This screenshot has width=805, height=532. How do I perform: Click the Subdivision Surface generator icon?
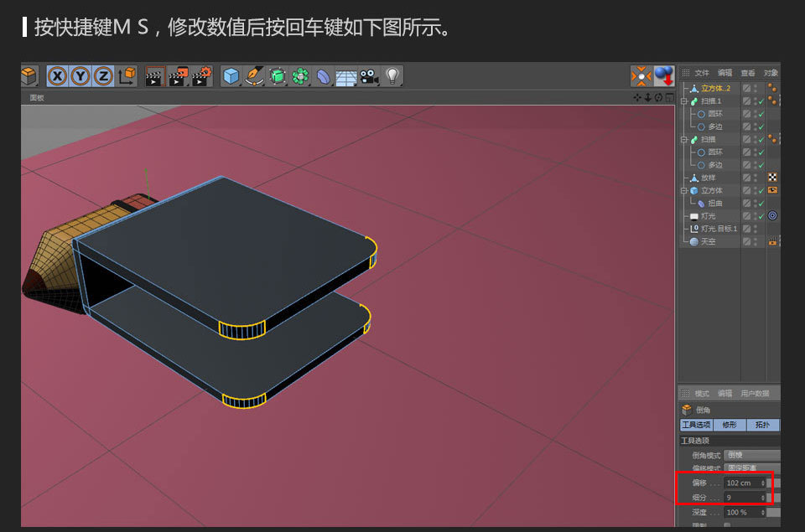276,76
